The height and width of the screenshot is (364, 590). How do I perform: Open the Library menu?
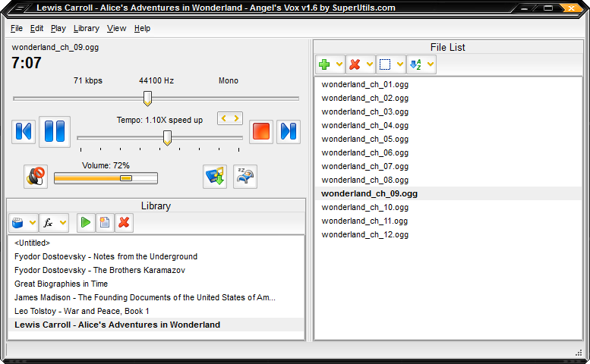(x=86, y=29)
